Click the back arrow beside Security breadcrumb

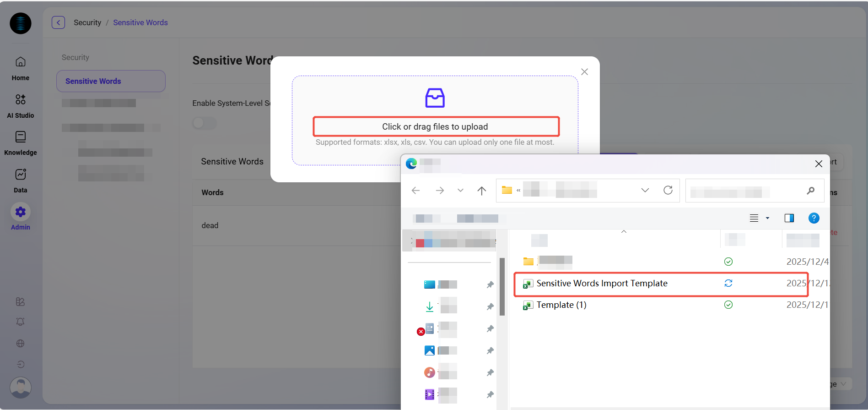coord(58,22)
